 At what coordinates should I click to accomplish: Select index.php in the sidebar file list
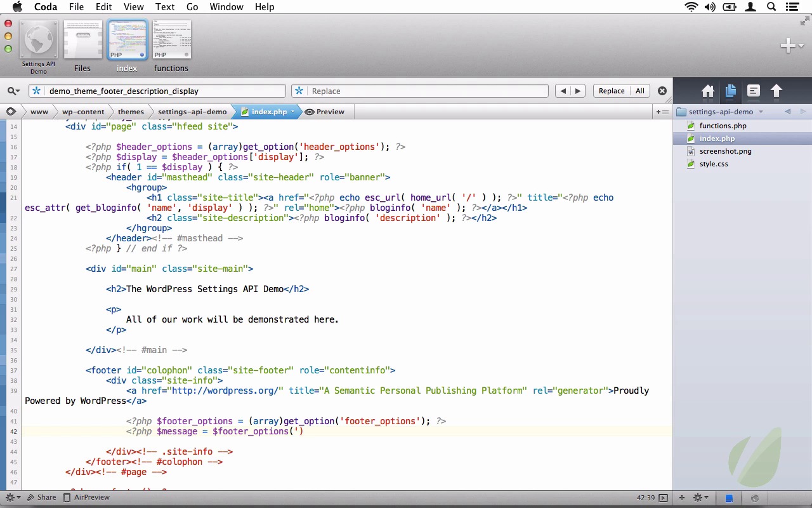pyautogui.click(x=742, y=138)
